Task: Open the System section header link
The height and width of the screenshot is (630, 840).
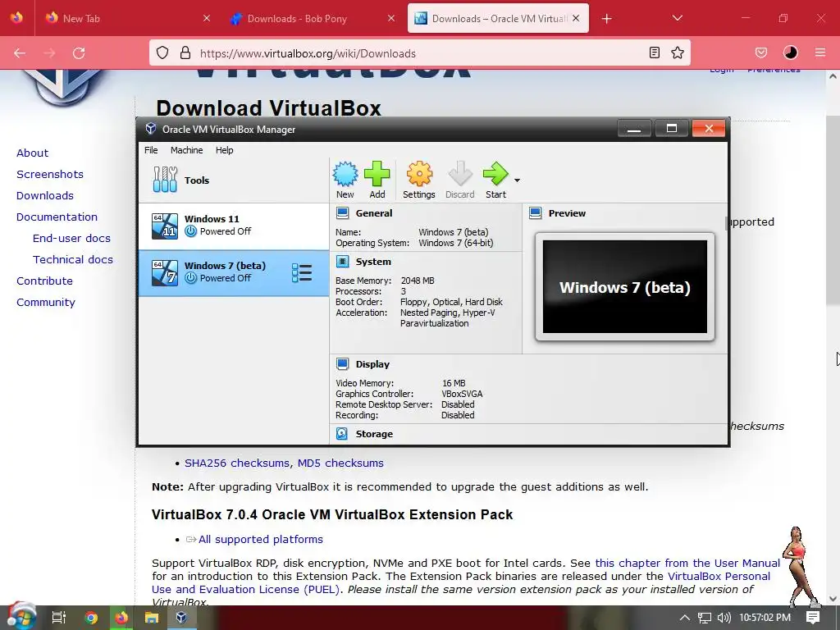Action: 373,262
